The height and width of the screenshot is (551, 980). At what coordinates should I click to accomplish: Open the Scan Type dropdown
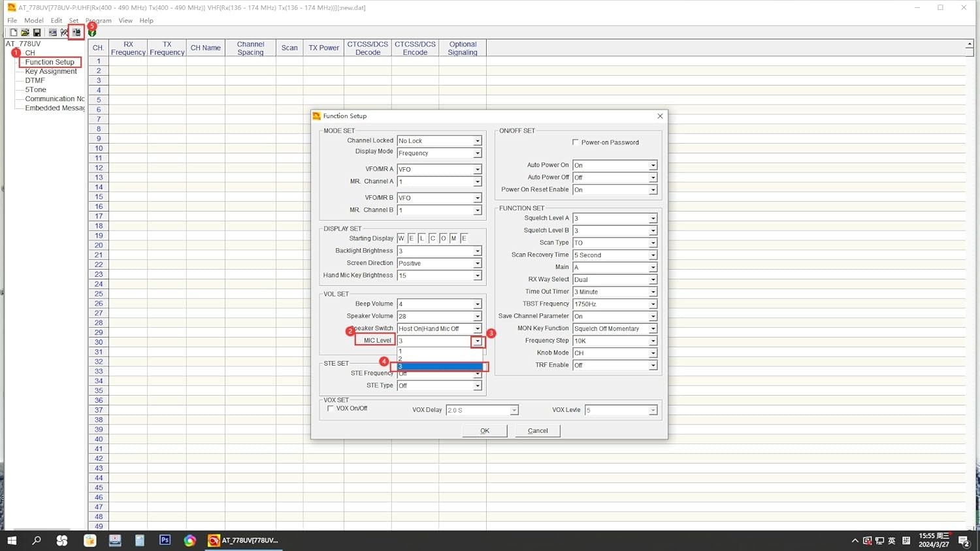pos(653,243)
